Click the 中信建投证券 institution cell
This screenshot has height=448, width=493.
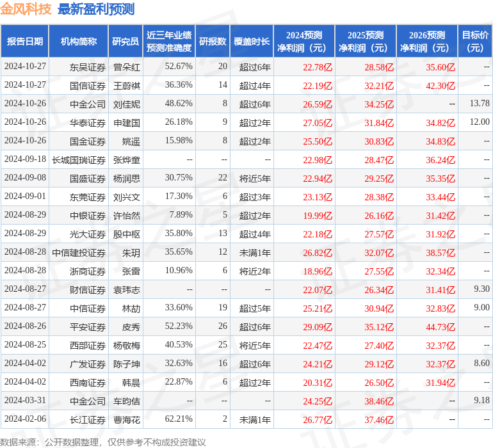(x=79, y=253)
